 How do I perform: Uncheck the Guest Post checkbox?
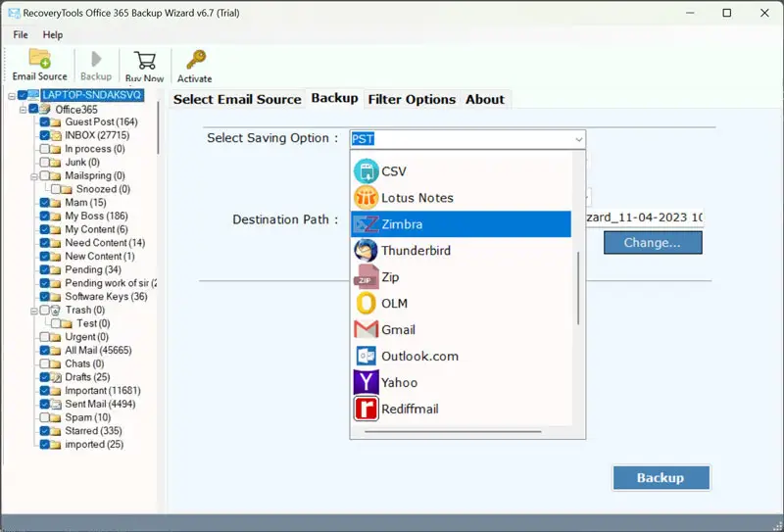point(44,122)
